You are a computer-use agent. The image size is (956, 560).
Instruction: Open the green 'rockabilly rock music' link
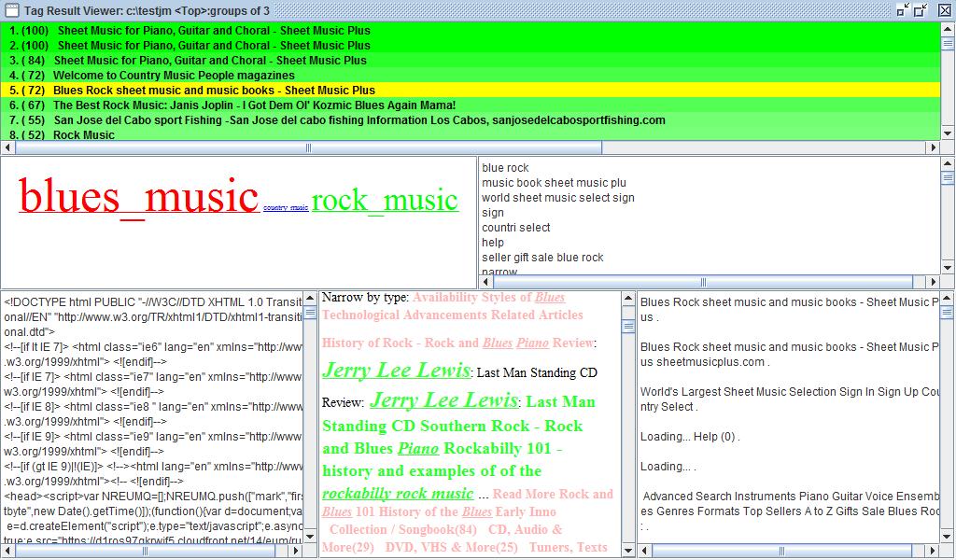point(398,493)
